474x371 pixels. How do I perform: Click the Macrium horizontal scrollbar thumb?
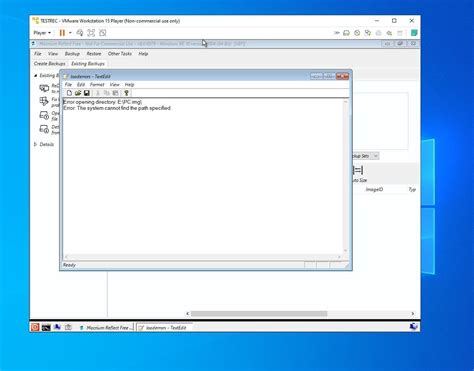(259, 314)
